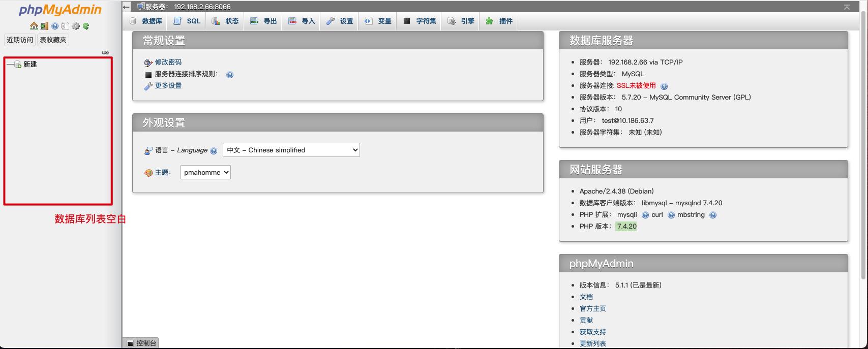Viewport: 868px width, 349px height.
Task: Click the text 192.168.2.66 via TCP/IP
Action: pyautogui.click(x=645, y=62)
